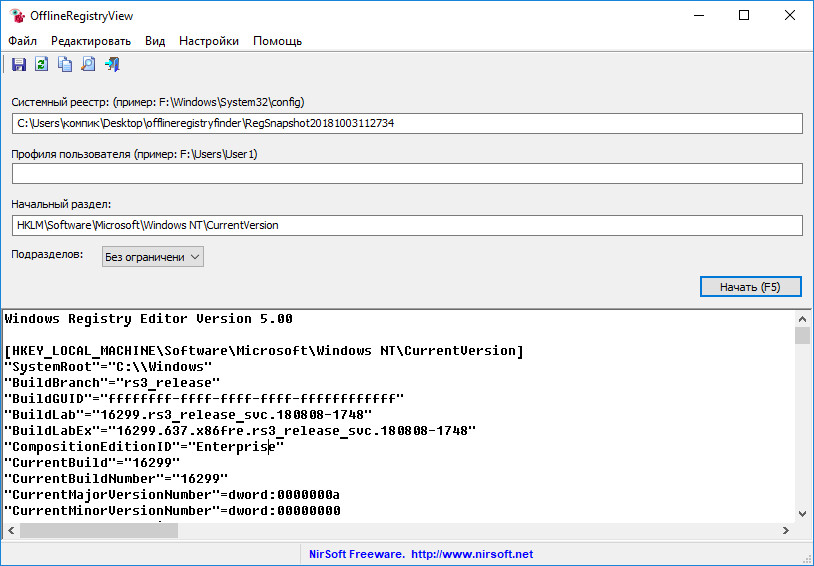Click the "CurrentBuildNumber" line
The height and width of the screenshot is (566, 814).
point(116,479)
